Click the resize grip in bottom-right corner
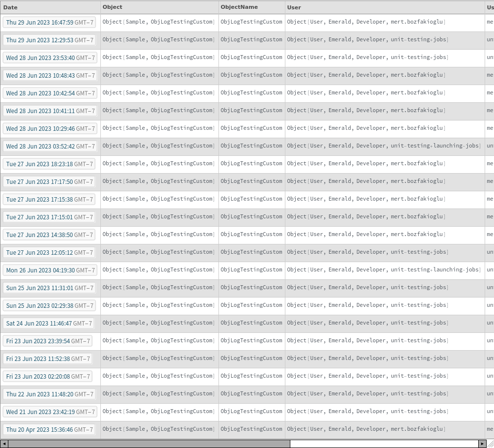Screen dimensions: 494x448 (x=490, y=444)
